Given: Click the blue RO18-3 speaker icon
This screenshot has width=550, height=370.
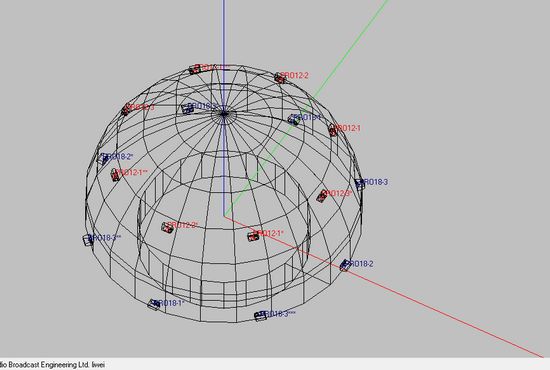Looking at the screenshot, I should click(360, 184).
